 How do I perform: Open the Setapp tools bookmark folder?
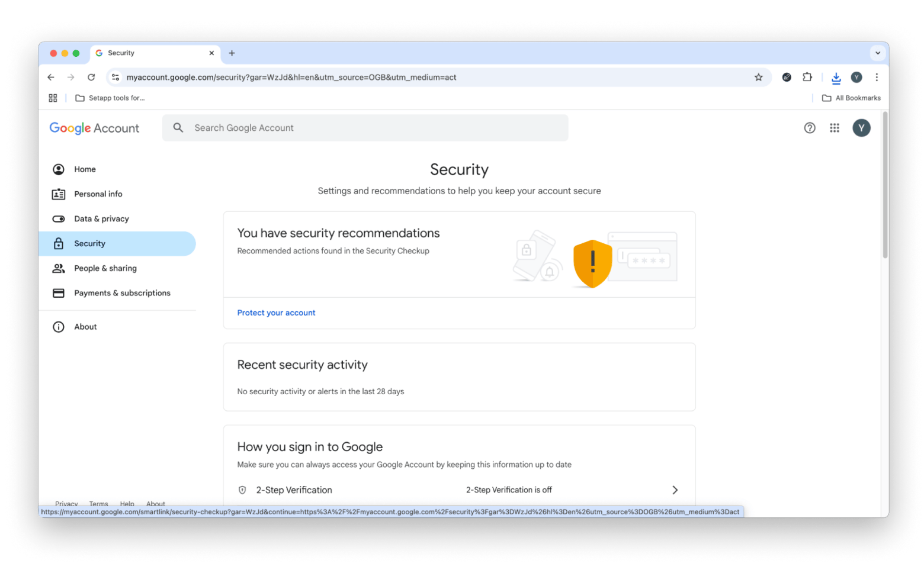click(110, 98)
